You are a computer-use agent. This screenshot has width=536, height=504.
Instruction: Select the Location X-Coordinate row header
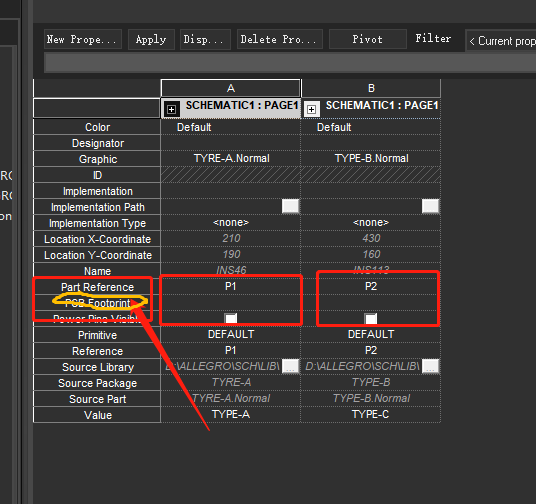tap(97, 239)
